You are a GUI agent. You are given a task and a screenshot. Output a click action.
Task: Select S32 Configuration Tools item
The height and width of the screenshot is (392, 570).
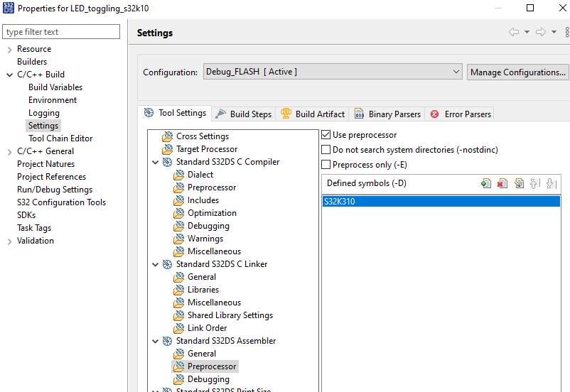coord(61,202)
